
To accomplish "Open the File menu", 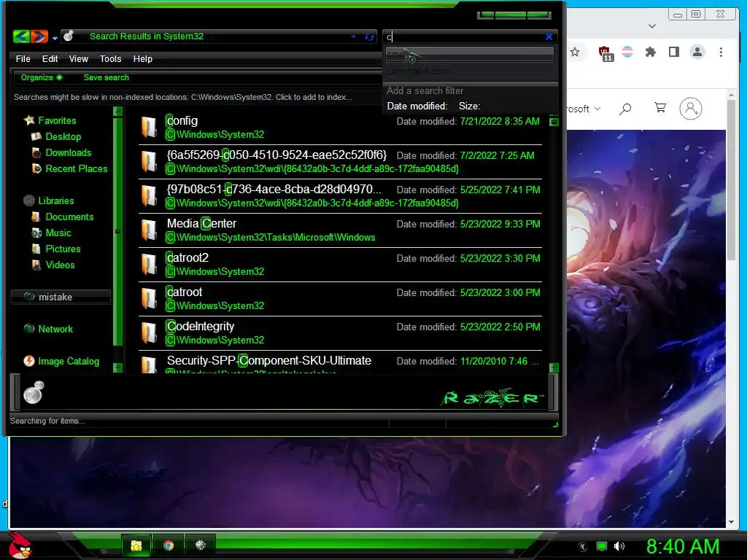I will click(x=23, y=59).
